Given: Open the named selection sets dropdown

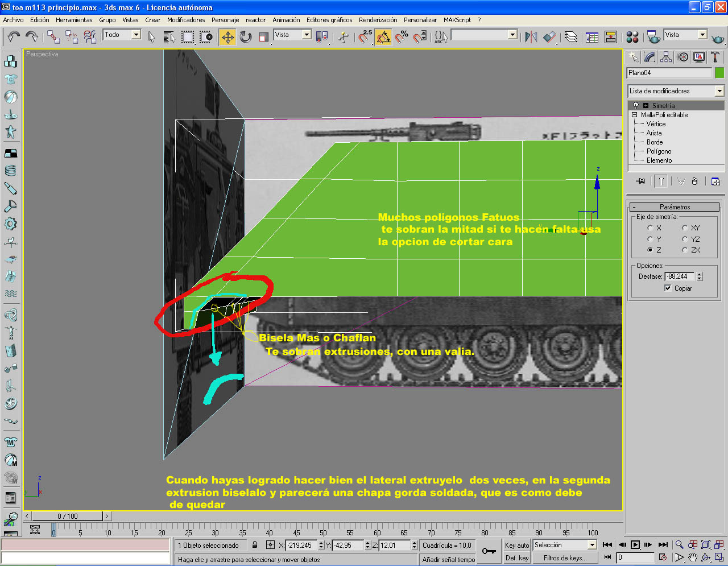Looking at the screenshot, I should coord(512,35).
